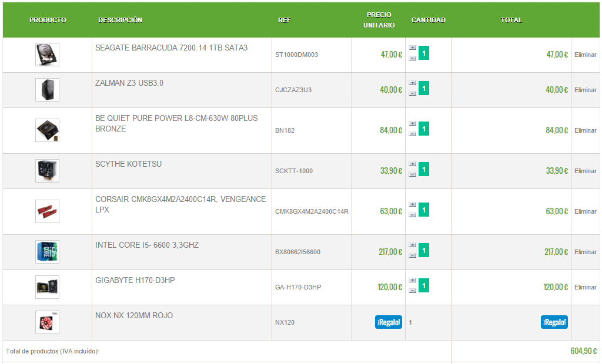
Task: Open ZALMAN Z3 USB3.0 description
Action: point(129,83)
